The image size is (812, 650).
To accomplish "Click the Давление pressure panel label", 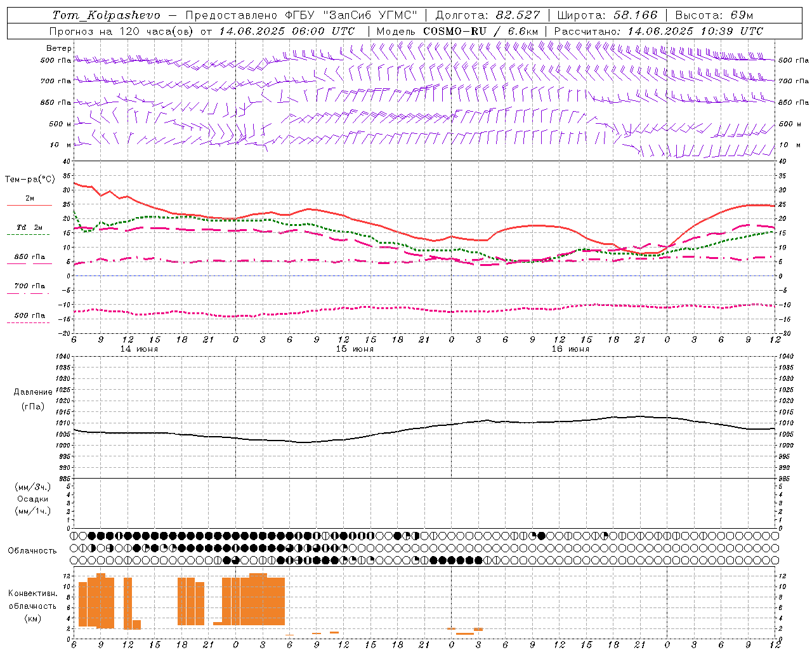I will pos(33,392).
